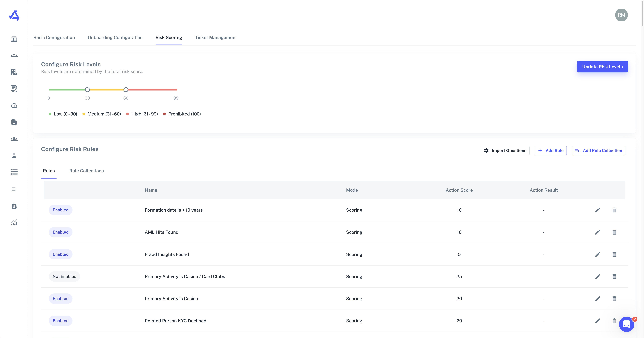This screenshot has height=338, width=644.
Task: Click the action score value 25
Action: coord(459,276)
